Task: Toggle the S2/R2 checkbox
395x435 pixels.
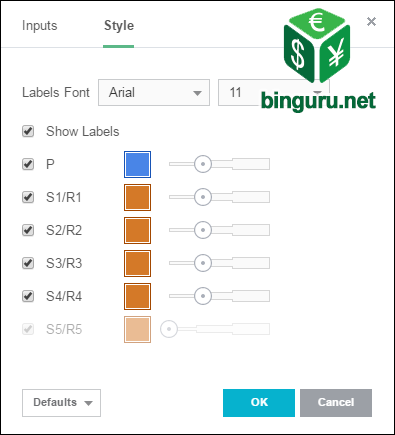Action: click(28, 230)
